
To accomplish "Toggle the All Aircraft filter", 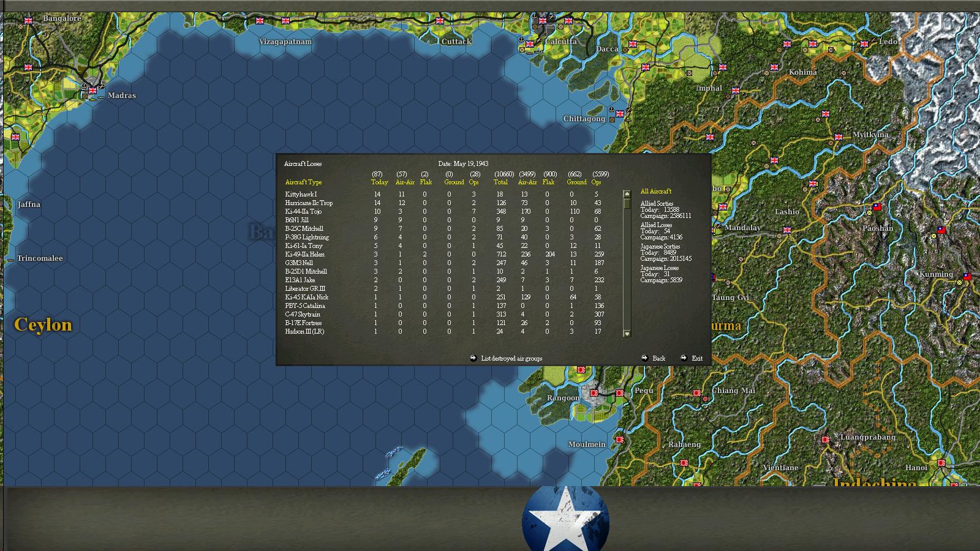I will click(x=656, y=192).
